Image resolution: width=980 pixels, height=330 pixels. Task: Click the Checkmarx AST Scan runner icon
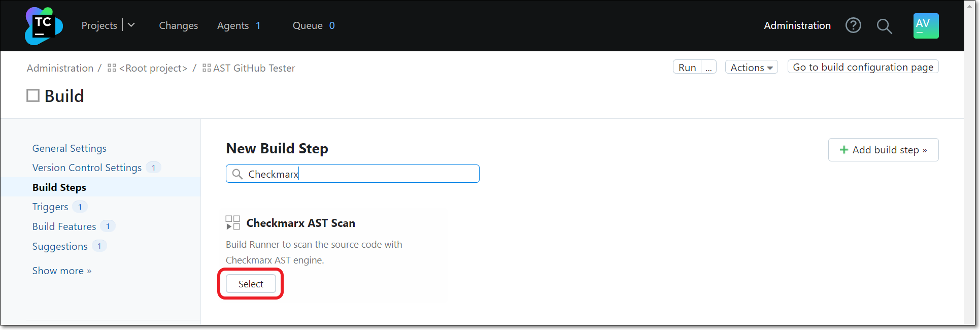pyautogui.click(x=233, y=223)
